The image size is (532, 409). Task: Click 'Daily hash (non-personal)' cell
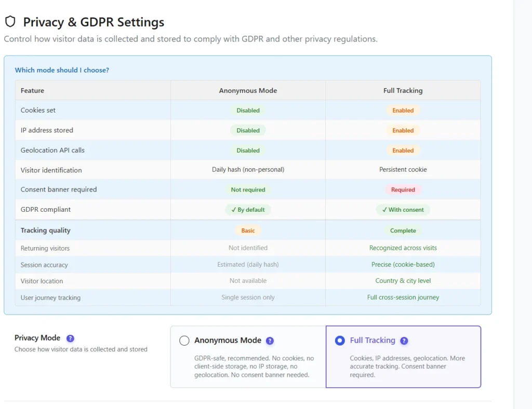248,169
